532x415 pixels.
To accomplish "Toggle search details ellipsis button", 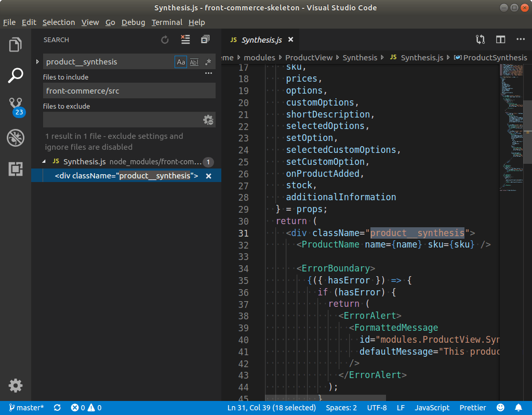I will pyautogui.click(x=208, y=73).
